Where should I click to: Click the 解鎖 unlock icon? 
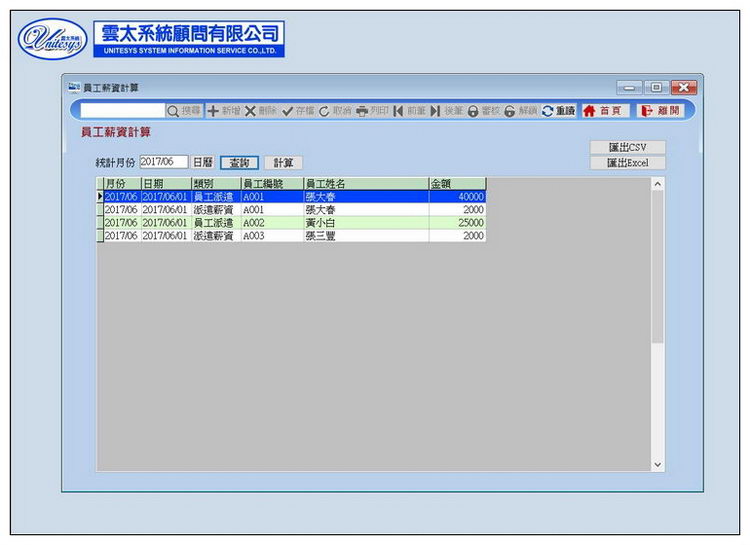(x=510, y=111)
